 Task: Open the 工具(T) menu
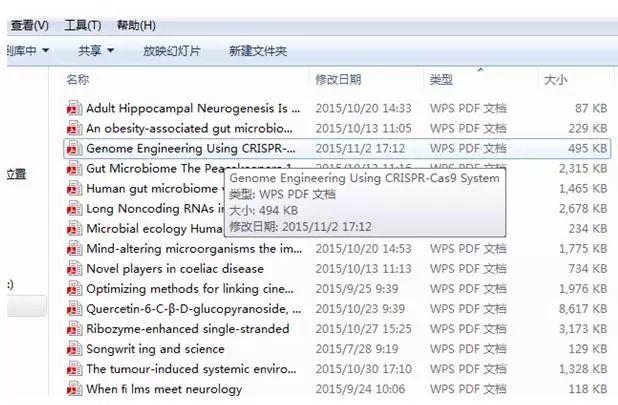(83, 26)
